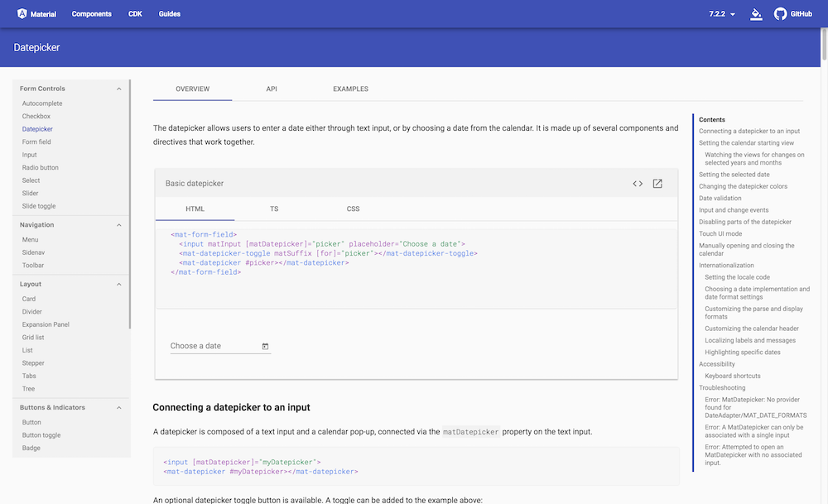Switch to the API tab
The height and width of the screenshot is (504, 828).
(271, 89)
